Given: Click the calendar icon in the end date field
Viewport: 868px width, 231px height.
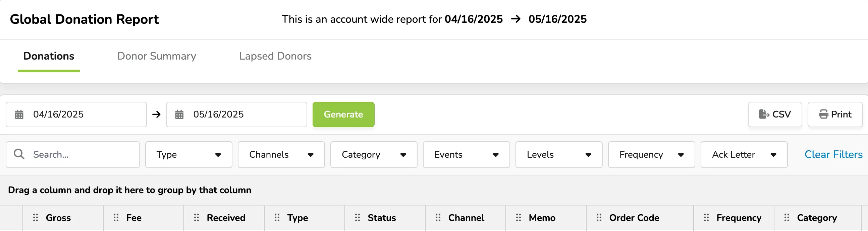Looking at the screenshot, I should pos(179,114).
